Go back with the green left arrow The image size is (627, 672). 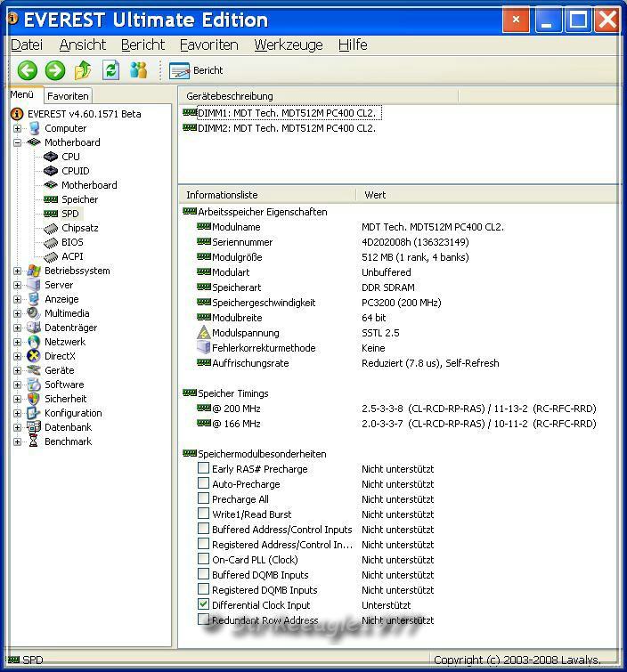coord(27,70)
